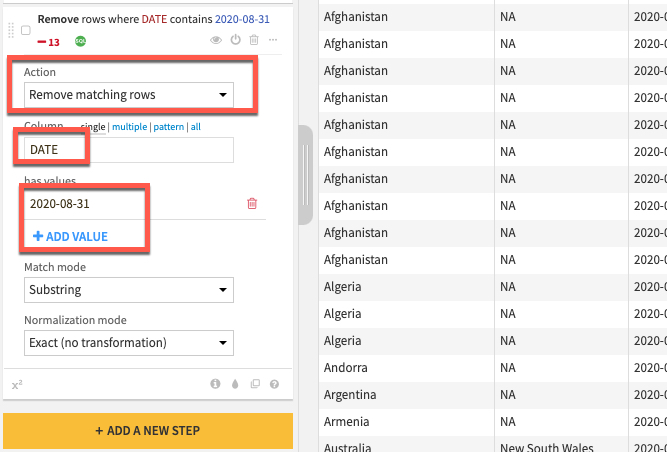Screen dimensions: 667x452
Task: Click the green SQL badge icon
Action: tap(80, 42)
